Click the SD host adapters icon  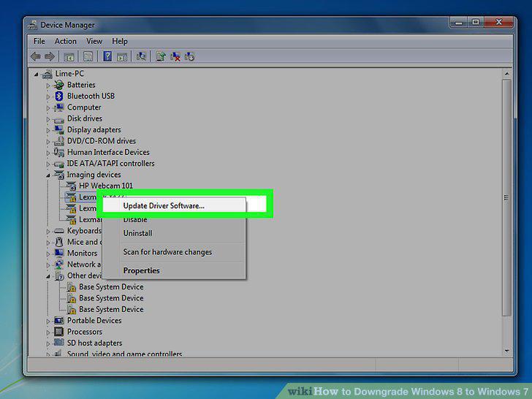coord(58,343)
